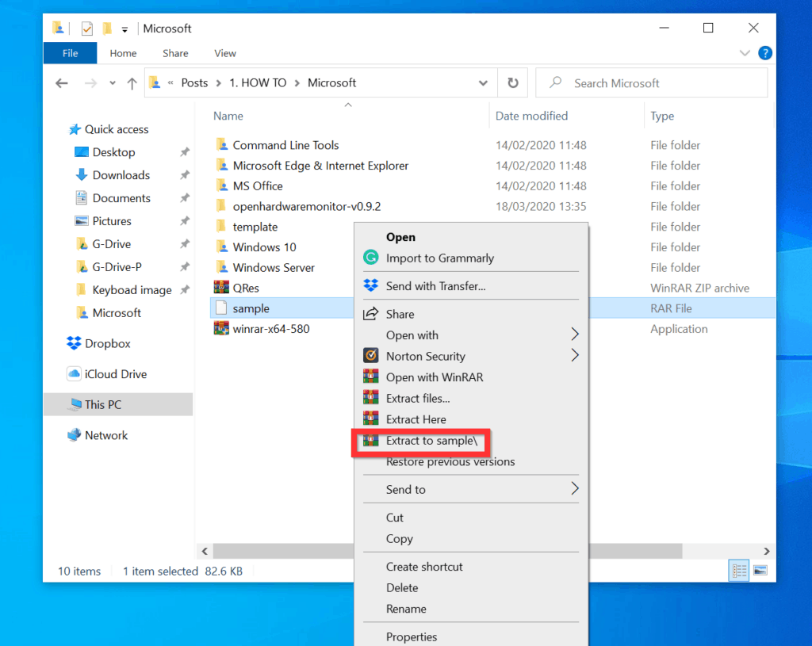Click the Norton Security icon

pos(370,356)
